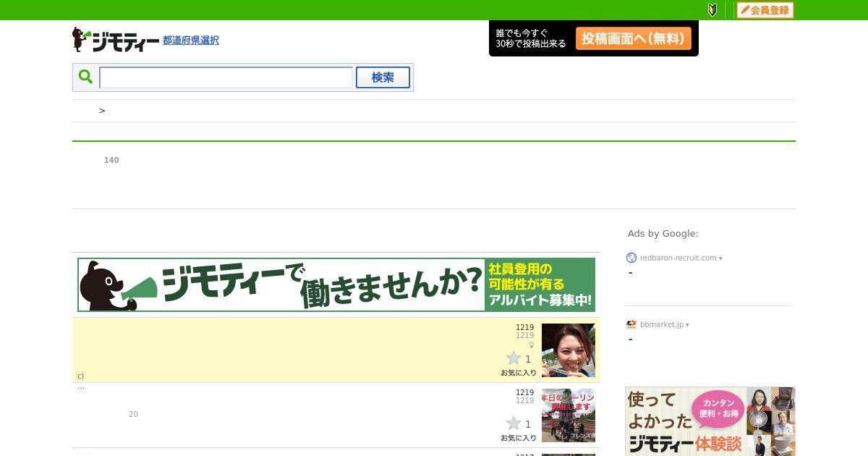This screenshot has height=456, width=868.
Task: Click the Ads by Google label
Action: 663,234
